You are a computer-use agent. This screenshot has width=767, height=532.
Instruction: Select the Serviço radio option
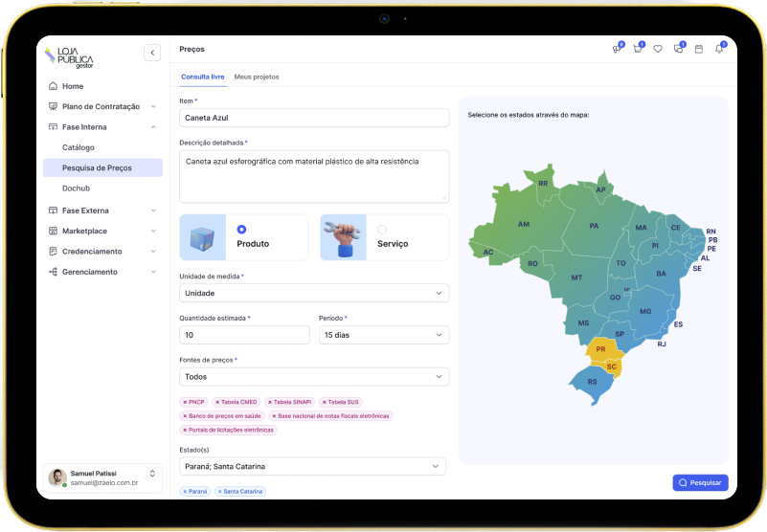coord(382,230)
